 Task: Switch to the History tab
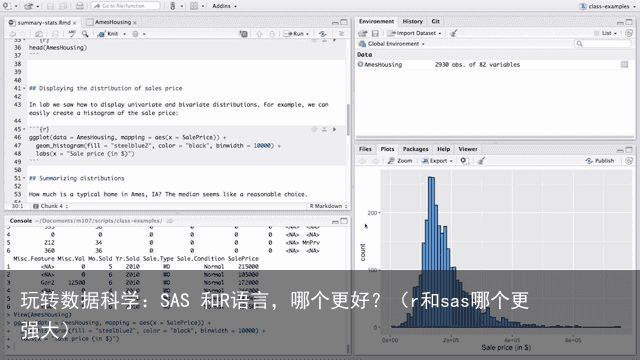pos(412,21)
